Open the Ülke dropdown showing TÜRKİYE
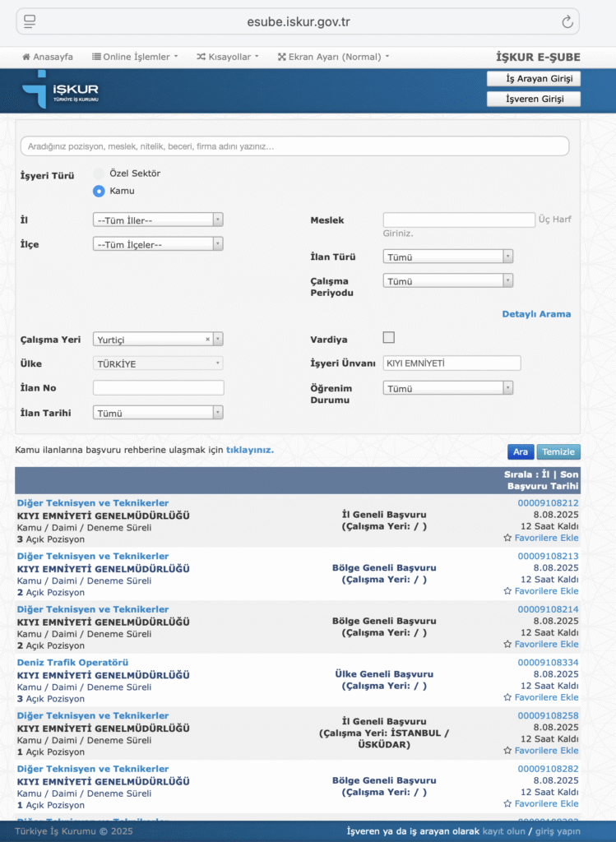Screen dimensions: 616x842 [x=158, y=363]
